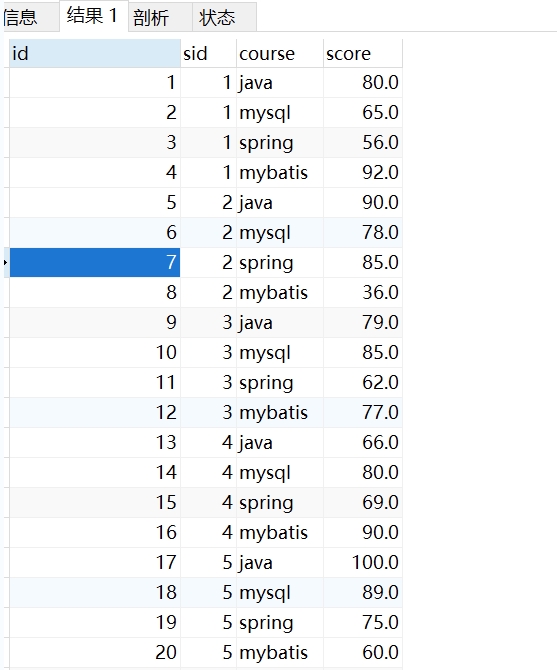Image resolution: width=557 pixels, height=670 pixels.
Task: Select the id cell with value 20
Action: (95, 652)
